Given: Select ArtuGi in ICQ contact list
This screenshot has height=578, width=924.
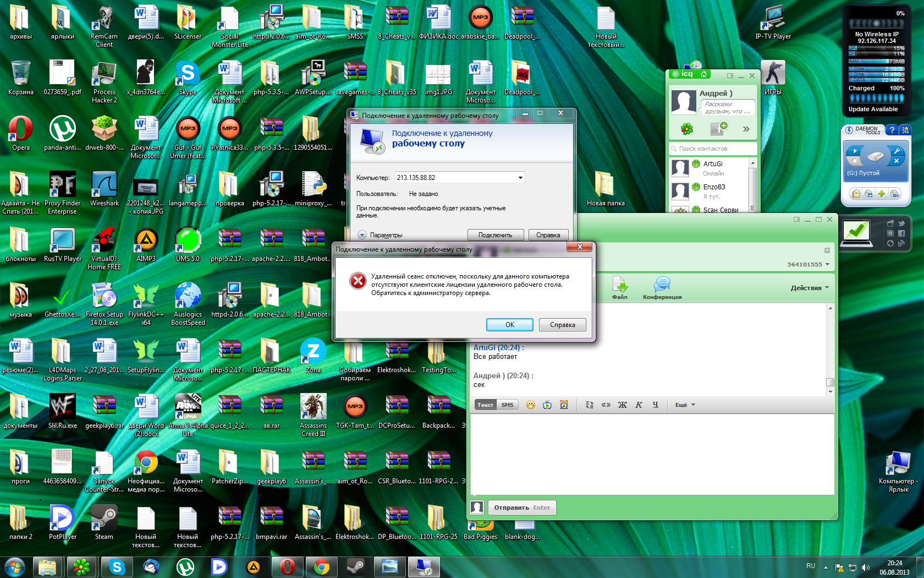Looking at the screenshot, I should point(708,168).
